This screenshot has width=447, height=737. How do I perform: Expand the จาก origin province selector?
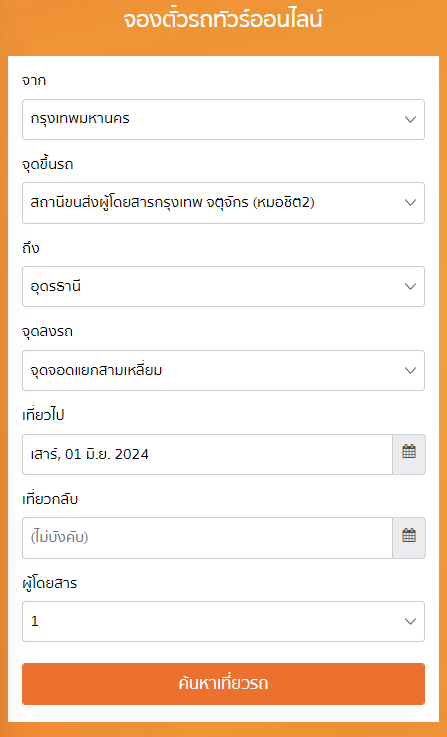[x=223, y=119]
